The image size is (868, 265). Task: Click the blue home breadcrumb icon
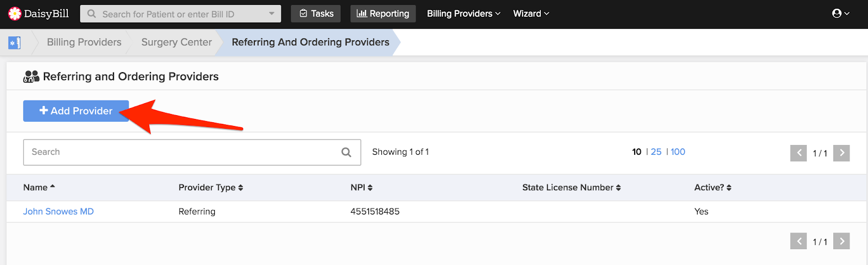tap(15, 42)
